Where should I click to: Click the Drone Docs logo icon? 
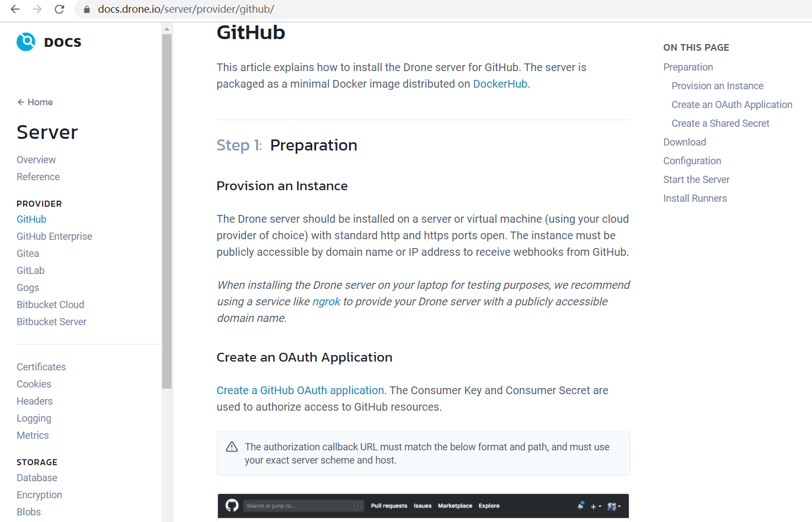26,42
